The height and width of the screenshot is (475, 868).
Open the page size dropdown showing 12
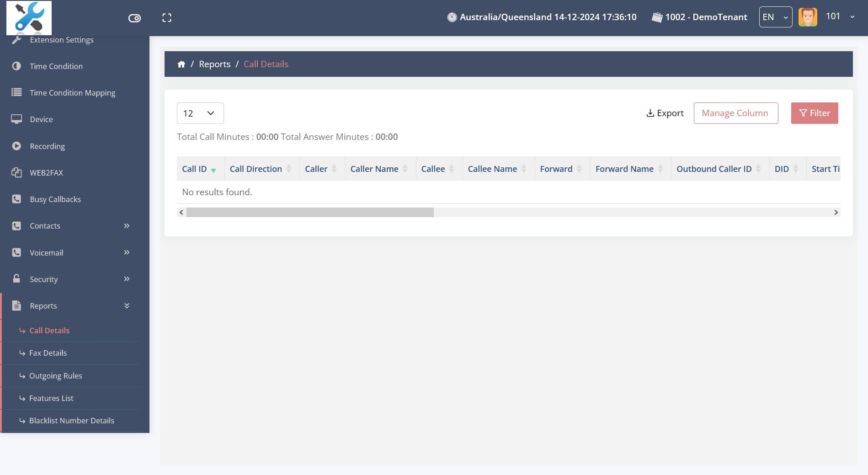200,113
